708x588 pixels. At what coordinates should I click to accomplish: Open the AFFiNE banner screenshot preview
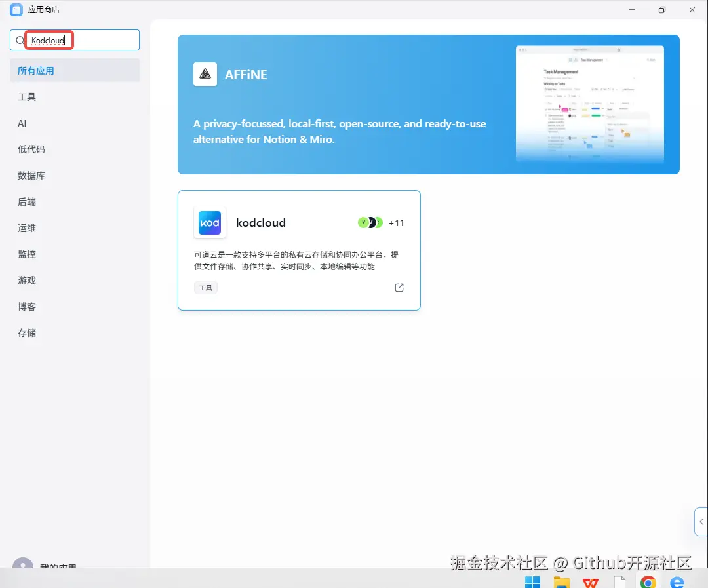point(590,104)
